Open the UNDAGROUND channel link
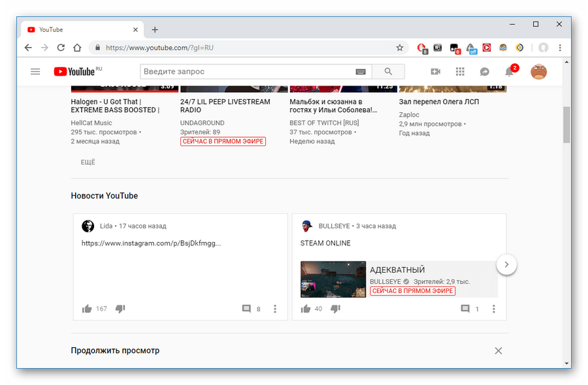 202,123
